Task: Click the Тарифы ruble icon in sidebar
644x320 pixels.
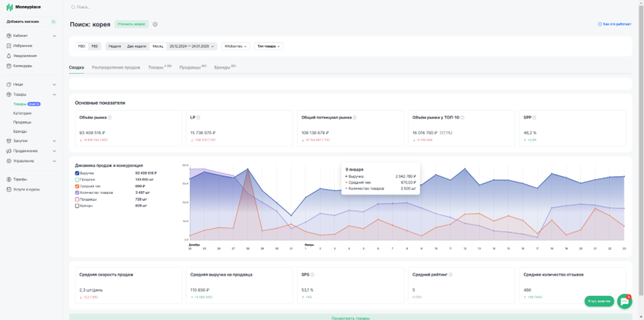Action: click(9, 179)
